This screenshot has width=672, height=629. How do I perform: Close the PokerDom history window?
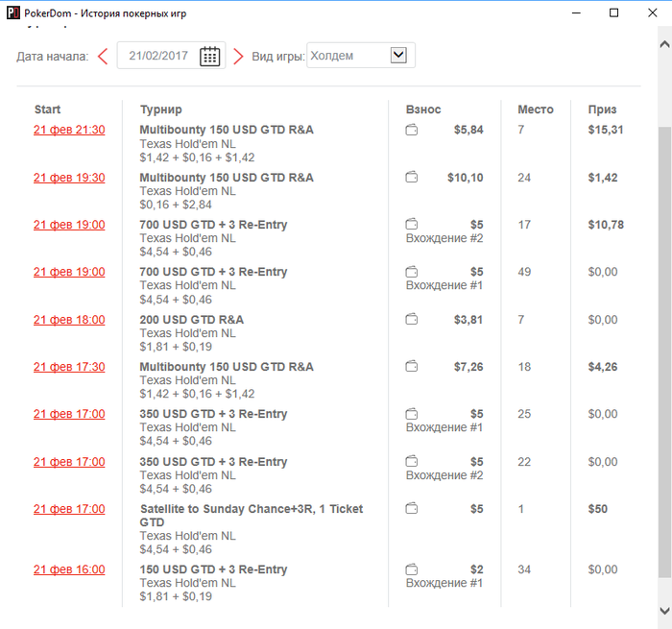click(652, 12)
